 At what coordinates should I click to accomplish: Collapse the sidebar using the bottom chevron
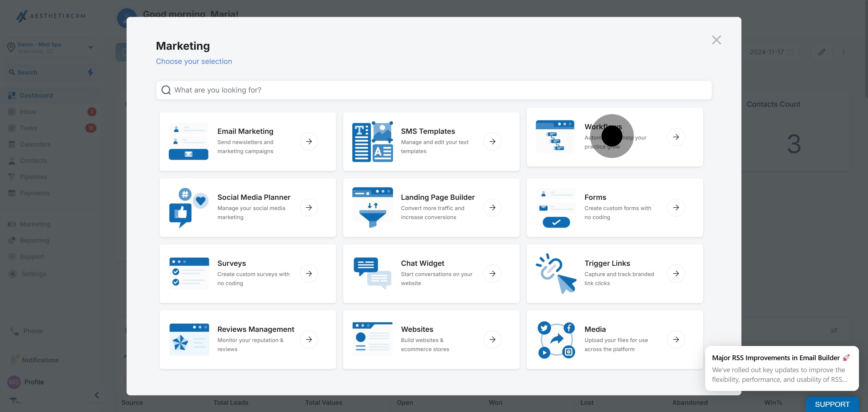click(96, 395)
